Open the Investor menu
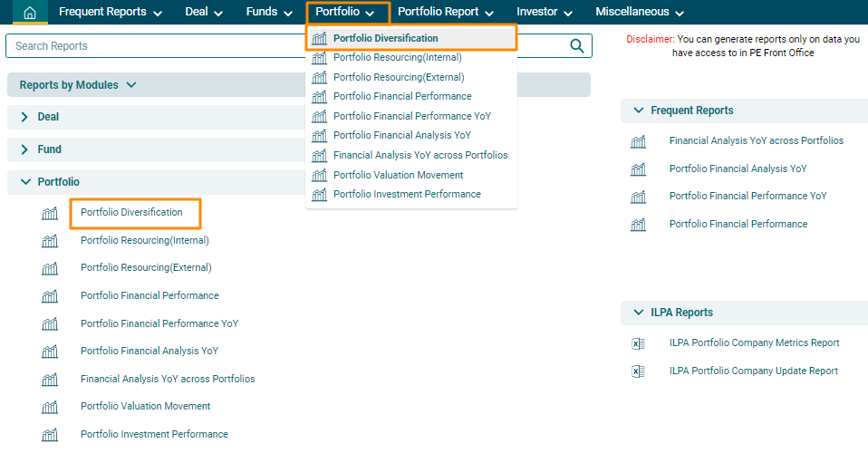 click(544, 13)
